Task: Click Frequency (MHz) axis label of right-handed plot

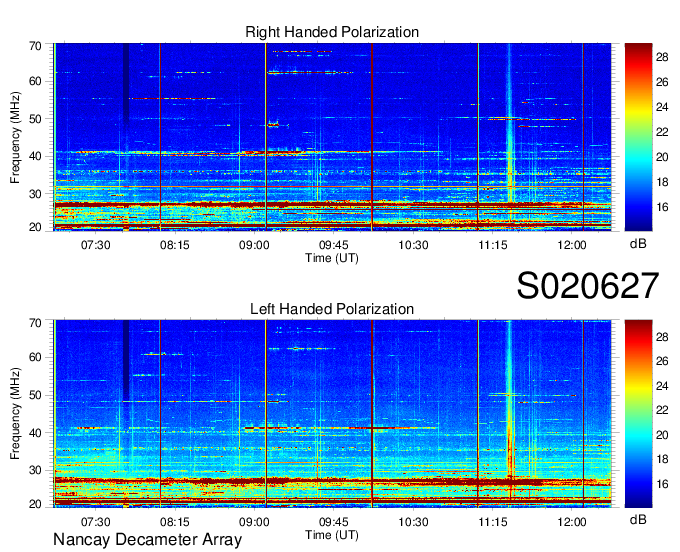Action: pos(15,137)
